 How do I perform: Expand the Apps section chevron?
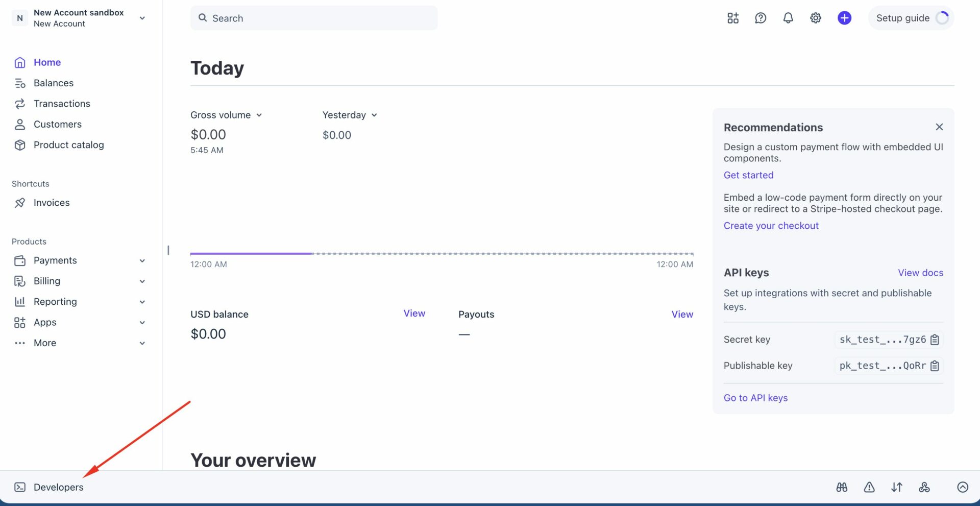point(142,323)
